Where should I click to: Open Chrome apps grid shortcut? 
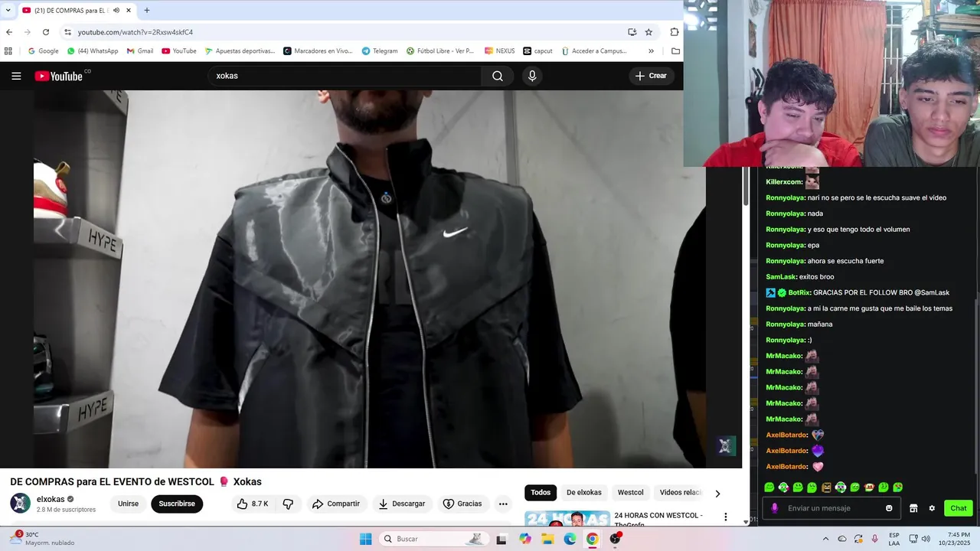pyautogui.click(x=8, y=51)
